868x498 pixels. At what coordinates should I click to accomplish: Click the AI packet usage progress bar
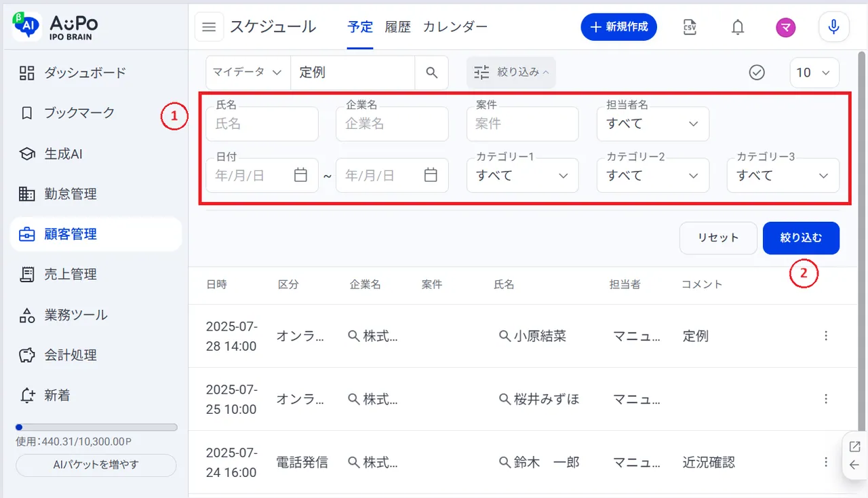pos(96,427)
